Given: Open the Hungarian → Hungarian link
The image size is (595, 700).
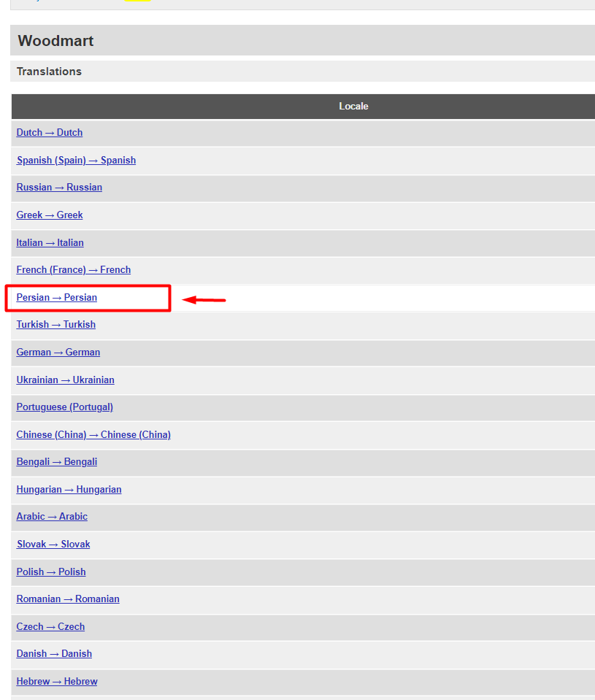Looking at the screenshot, I should 69,490.
